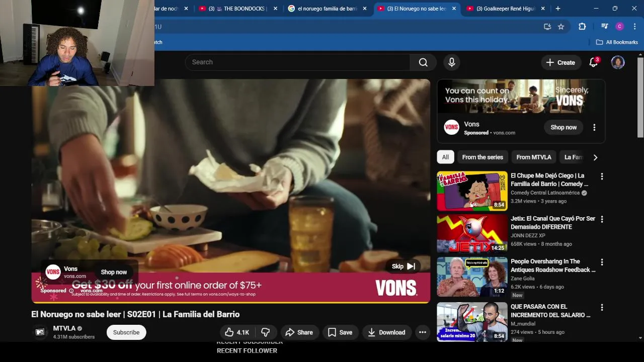This screenshot has width=644, height=362.
Task: Start voice search with the microphone icon
Action: coord(452,62)
